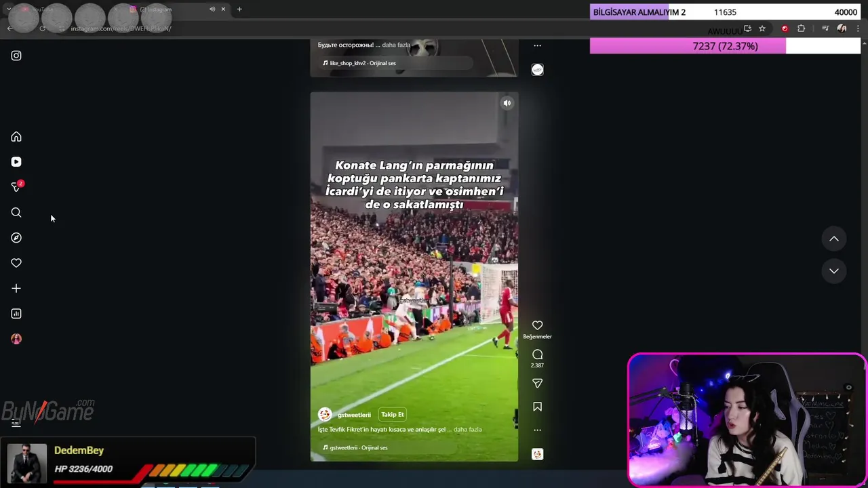Screen dimensions: 868x488
Task: Open a new browser tab
Action: click(x=239, y=9)
